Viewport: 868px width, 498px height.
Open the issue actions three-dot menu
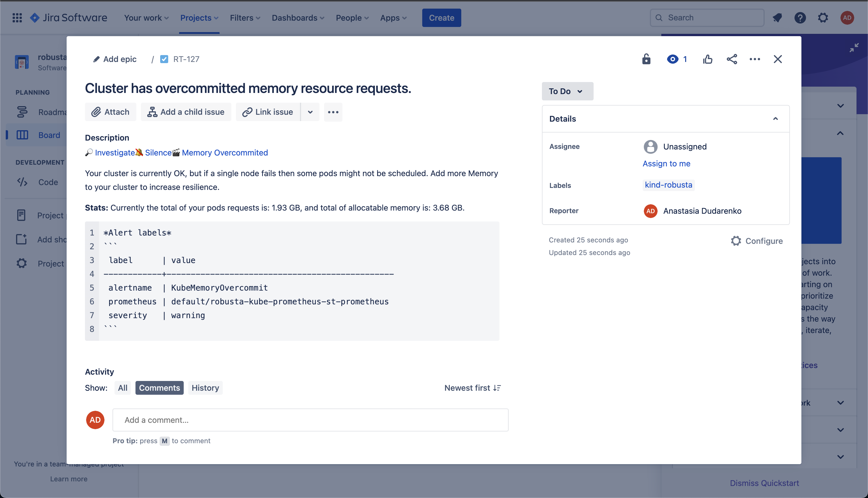(755, 59)
